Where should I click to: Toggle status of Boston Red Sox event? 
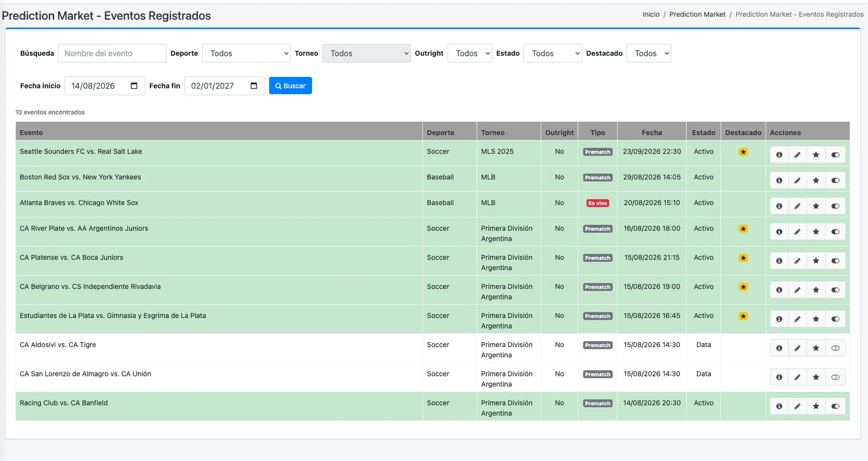[835, 180]
